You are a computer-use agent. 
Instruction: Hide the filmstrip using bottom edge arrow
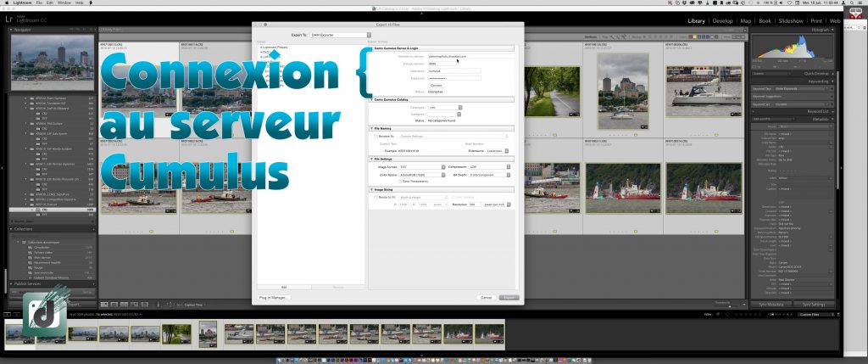pos(422,355)
